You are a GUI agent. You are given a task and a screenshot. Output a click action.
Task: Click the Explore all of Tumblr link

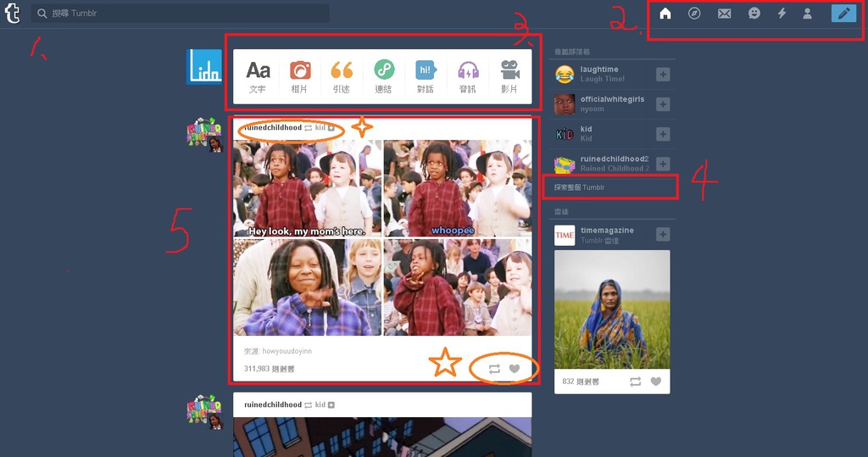point(579,187)
